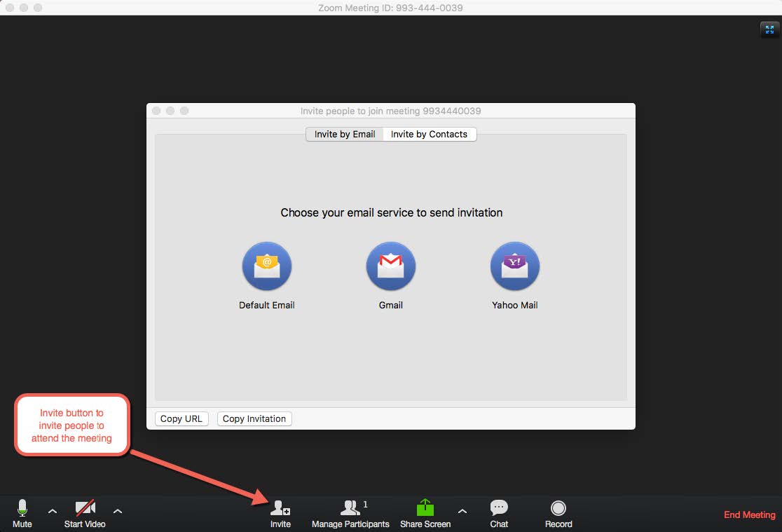This screenshot has width=782, height=532.
Task: Open Manage Participants
Action: 350,512
